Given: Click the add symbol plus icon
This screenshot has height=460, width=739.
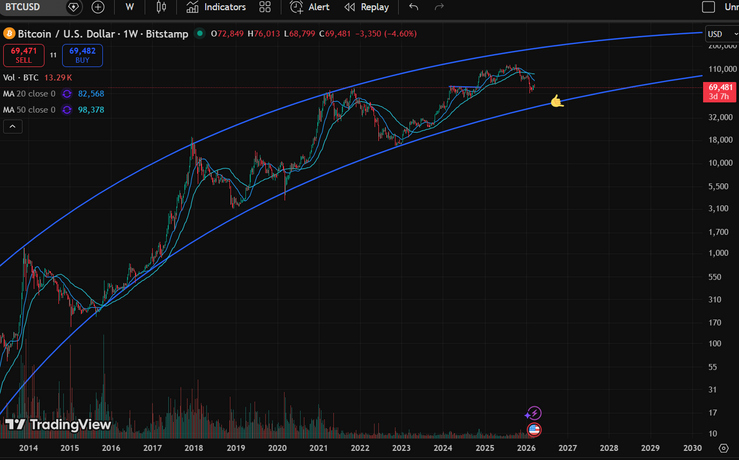Looking at the screenshot, I should coord(98,7).
